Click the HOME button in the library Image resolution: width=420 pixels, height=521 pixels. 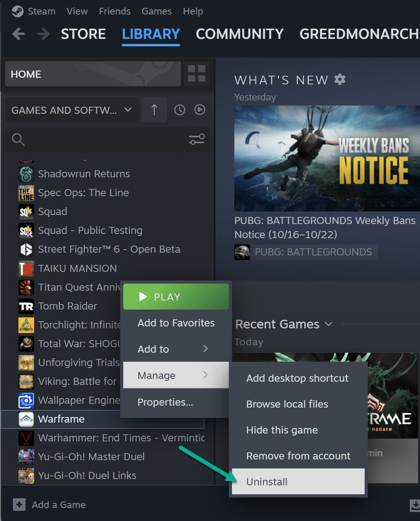point(93,74)
